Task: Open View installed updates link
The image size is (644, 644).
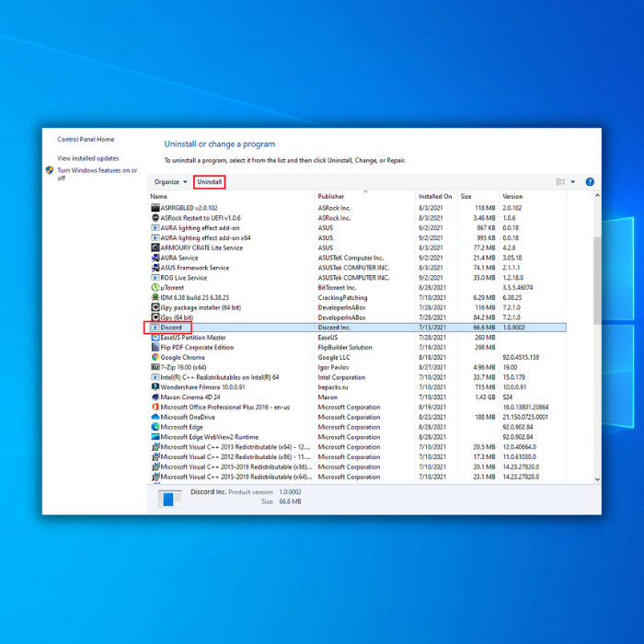Action: pos(88,158)
